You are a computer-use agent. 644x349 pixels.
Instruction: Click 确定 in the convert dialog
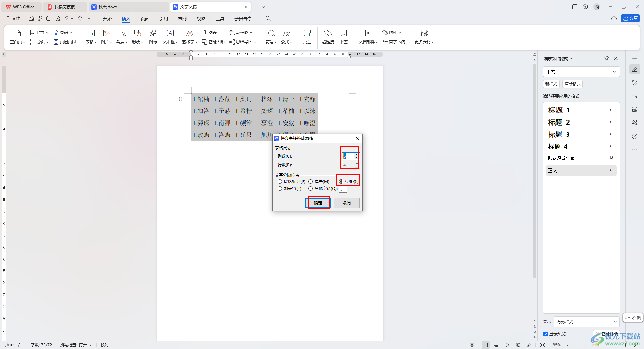tap(318, 203)
